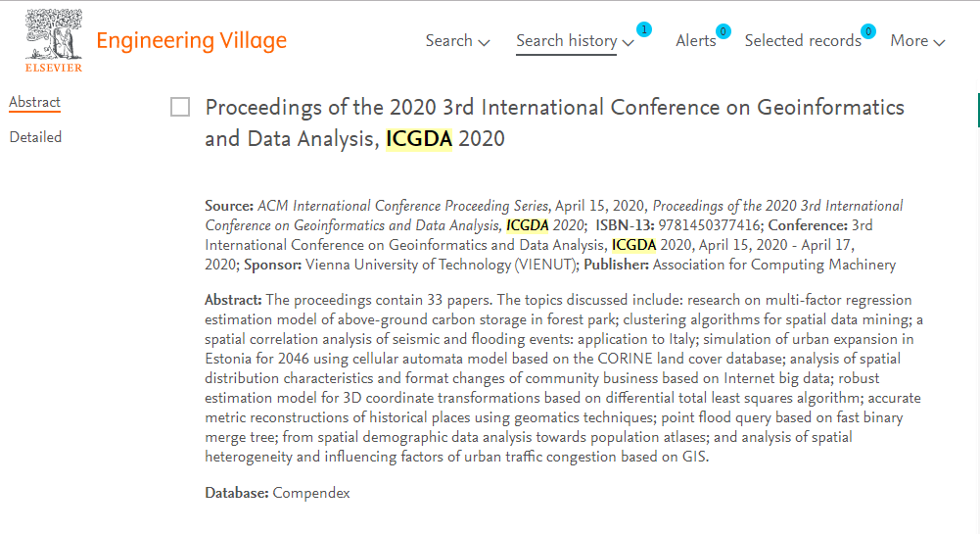Click the proceedings title heading
The width and height of the screenshot is (980, 534).
pos(554,122)
